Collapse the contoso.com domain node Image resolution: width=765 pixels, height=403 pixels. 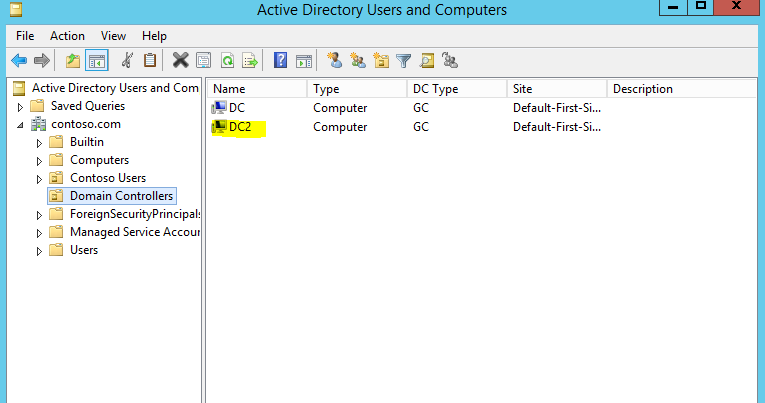(20, 125)
